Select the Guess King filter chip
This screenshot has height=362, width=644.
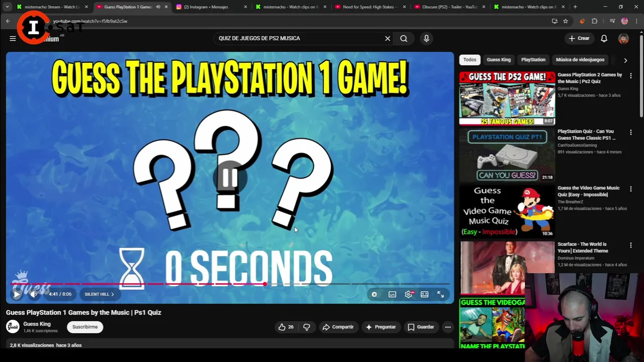499,59
